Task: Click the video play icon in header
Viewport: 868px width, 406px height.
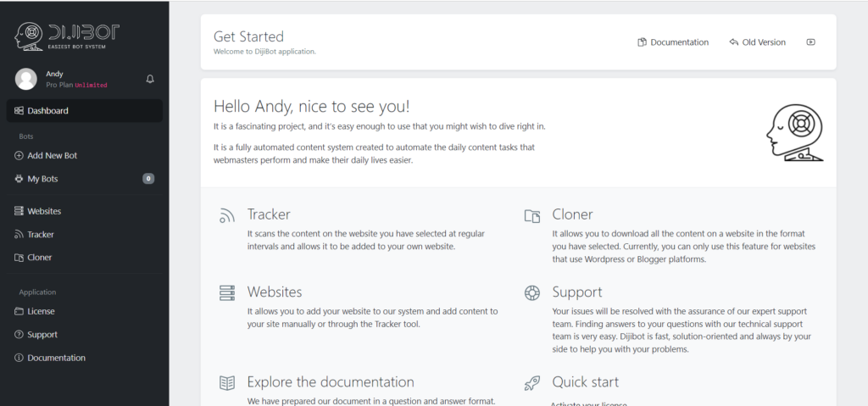Action: [x=811, y=42]
